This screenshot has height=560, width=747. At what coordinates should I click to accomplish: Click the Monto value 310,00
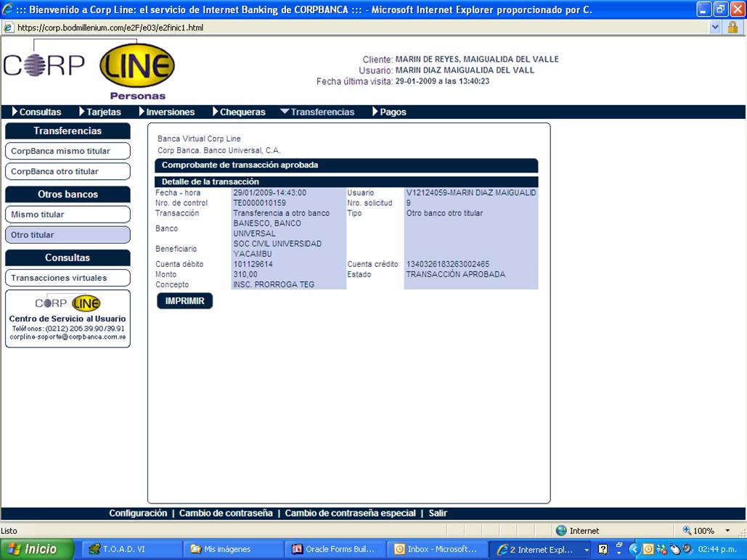[x=245, y=274]
